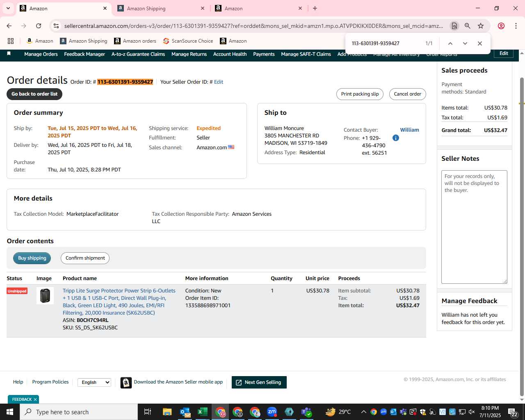
Task: Click the phone info icon next to the phone number
Action: pos(396,138)
